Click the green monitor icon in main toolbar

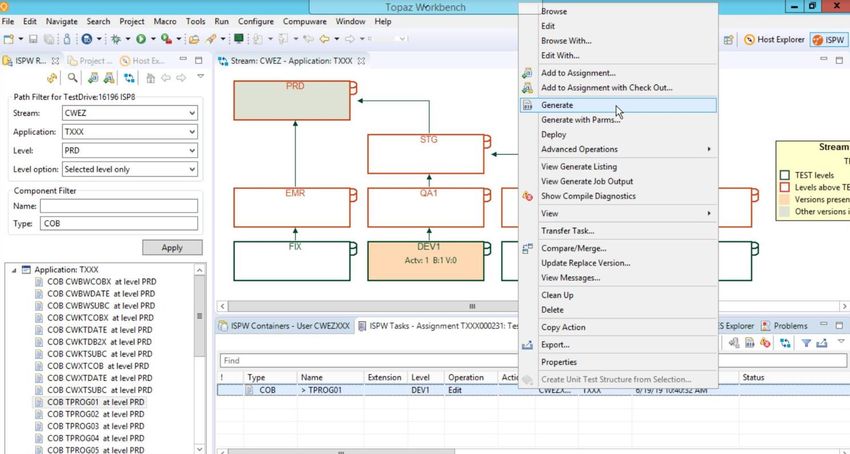pos(239,39)
